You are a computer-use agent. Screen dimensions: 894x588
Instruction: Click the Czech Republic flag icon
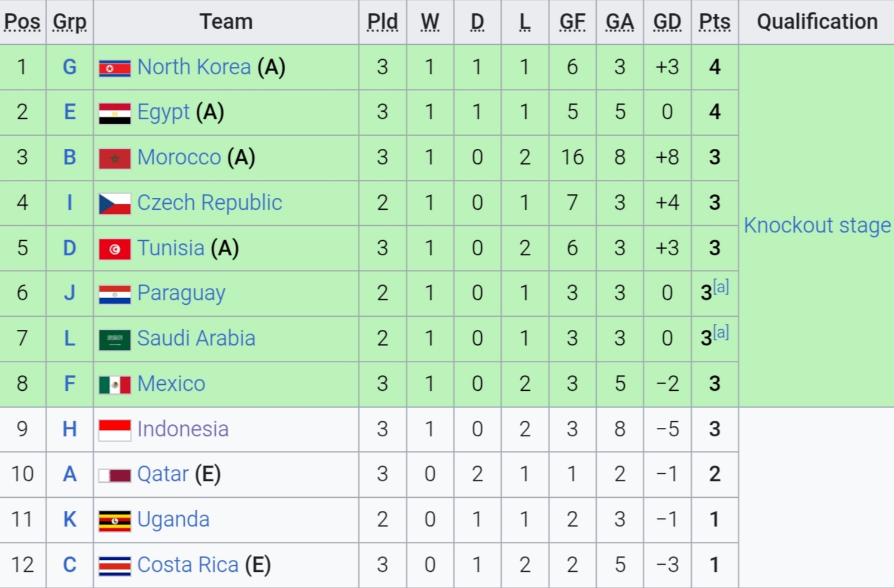click(115, 204)
